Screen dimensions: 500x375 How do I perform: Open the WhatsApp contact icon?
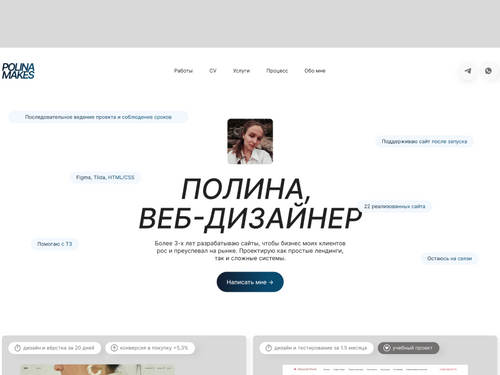click(488, 71)
